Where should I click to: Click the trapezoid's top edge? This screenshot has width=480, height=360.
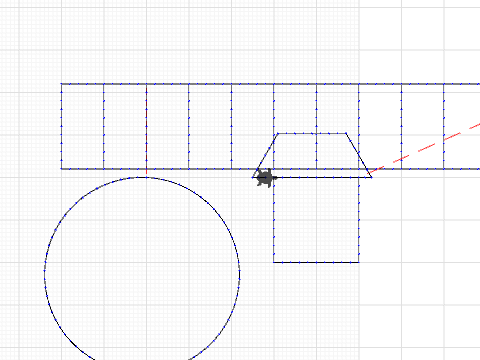tap(312, 134)
